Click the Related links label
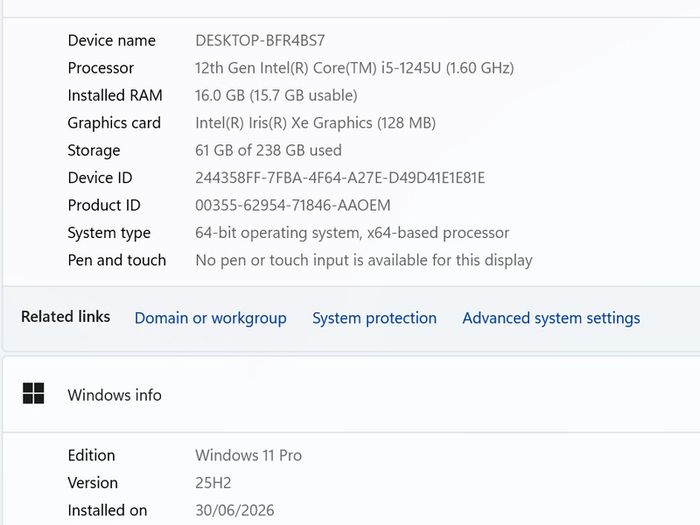Image resolution: width=700 pixels, height=525 pixels. pyautogui.click(x=65, y=317)
